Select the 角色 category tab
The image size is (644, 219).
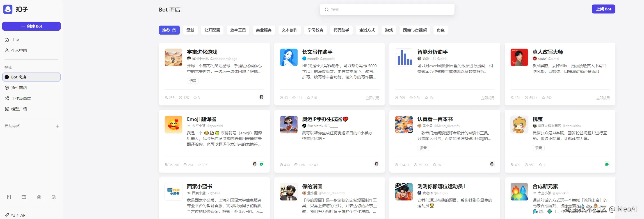[441, 30]
